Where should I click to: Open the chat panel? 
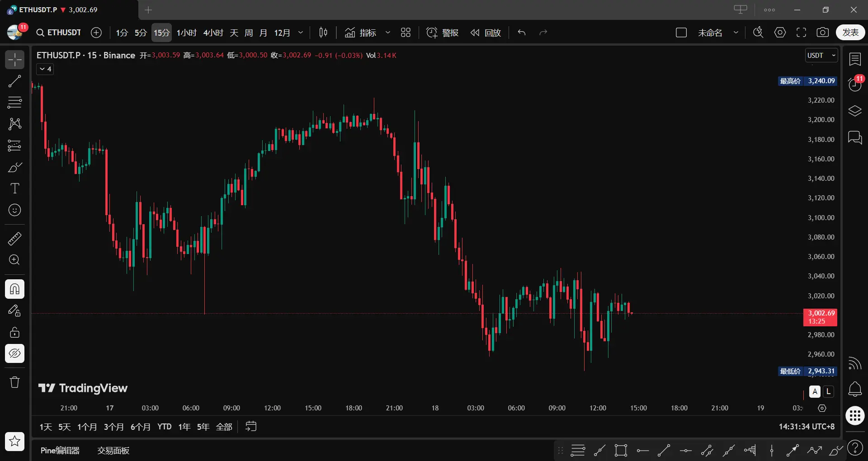[x=855, y=137]
